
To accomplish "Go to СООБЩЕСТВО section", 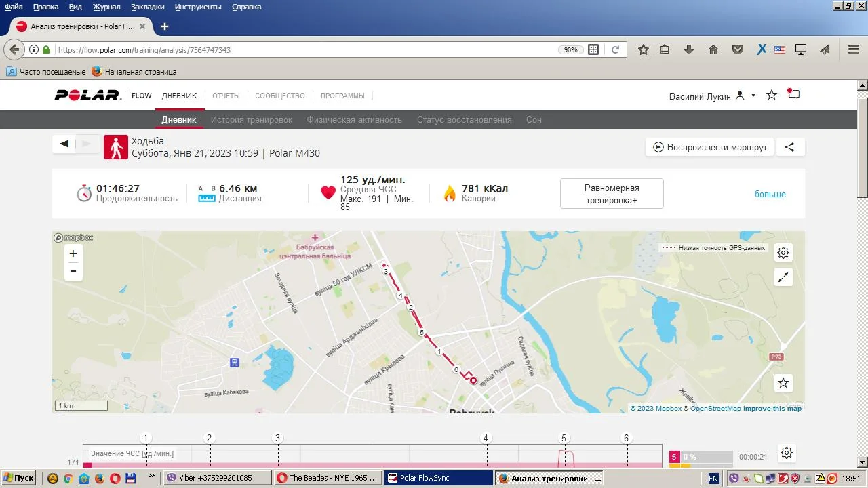I will 280,96.
